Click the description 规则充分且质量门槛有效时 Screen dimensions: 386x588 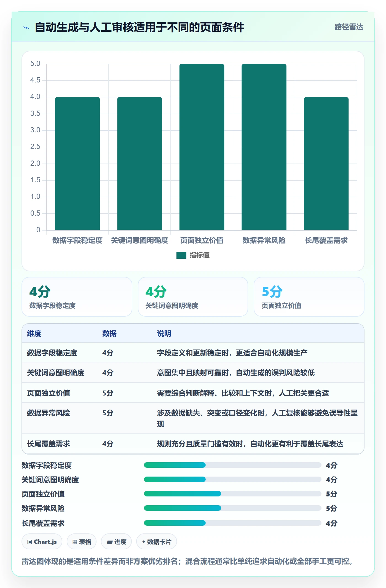point(250,444)
